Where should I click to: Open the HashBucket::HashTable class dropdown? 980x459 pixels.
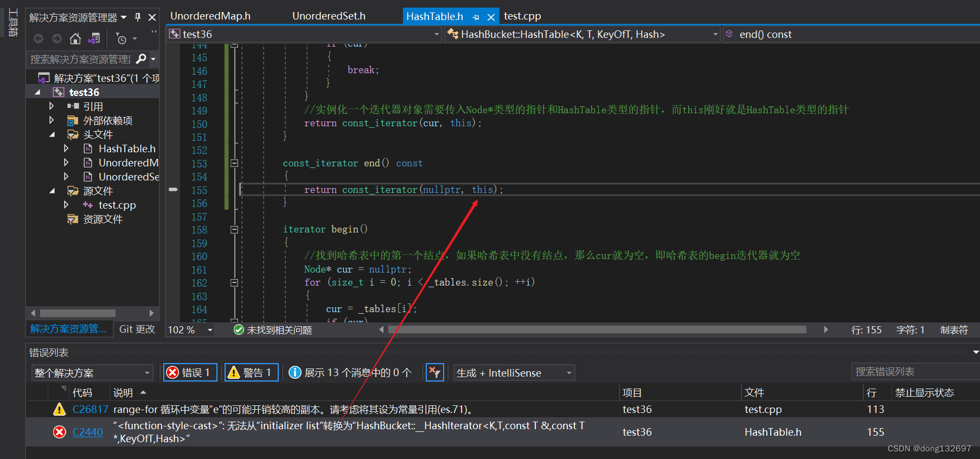click(x=715, y=34)
